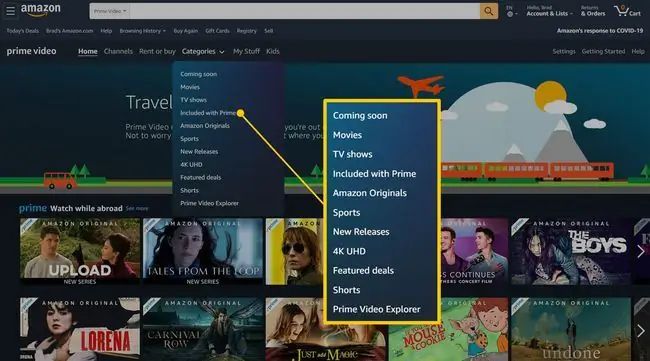Select Included with Prime in categories menu
Image resolution: width=650 pixels, height=361 pixels.
208,113
